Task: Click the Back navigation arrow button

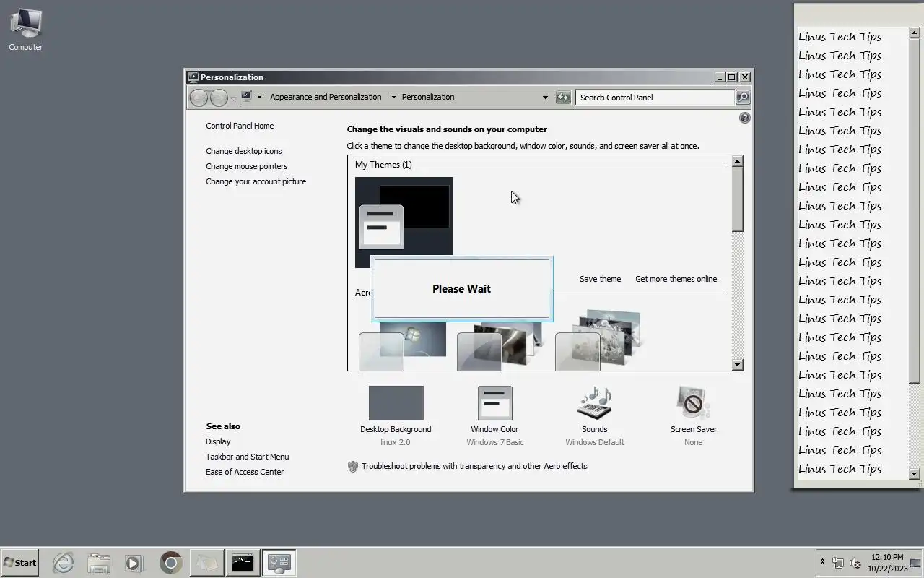Action: pos(199,98)
